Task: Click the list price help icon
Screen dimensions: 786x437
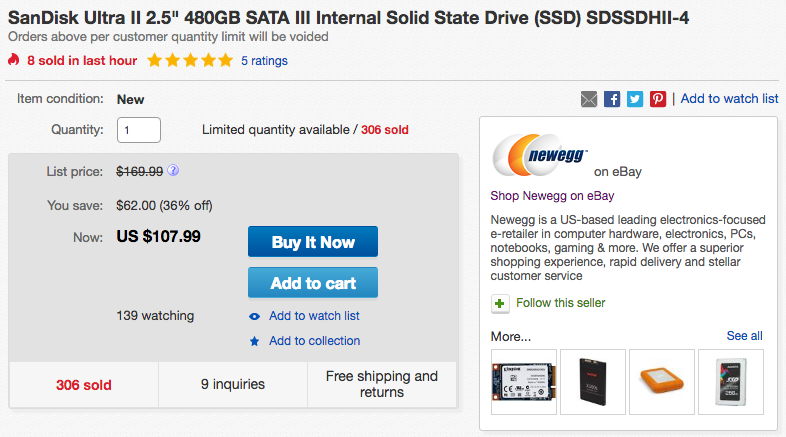Action: pos(173,171)
